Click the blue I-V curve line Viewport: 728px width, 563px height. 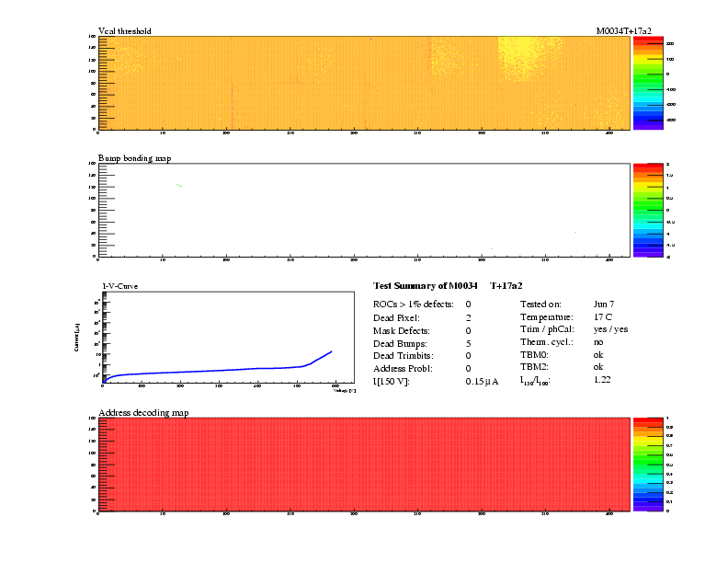(x=230, y=370)
